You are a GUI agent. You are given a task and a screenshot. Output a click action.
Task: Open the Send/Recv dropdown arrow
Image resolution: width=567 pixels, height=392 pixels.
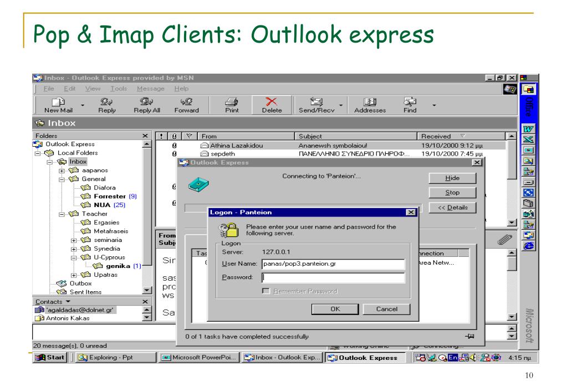pyautogui.click(x=341, y=105)
